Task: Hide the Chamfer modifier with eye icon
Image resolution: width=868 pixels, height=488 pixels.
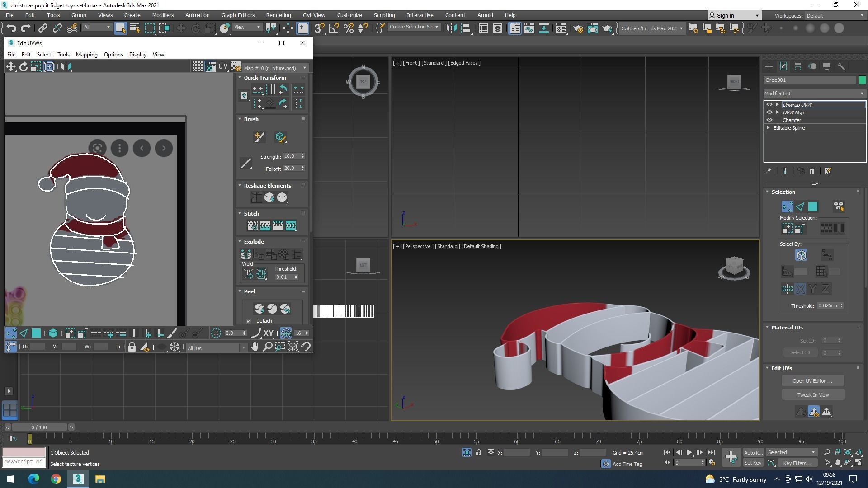Action: pyautogui.click(x=769, y=120)
